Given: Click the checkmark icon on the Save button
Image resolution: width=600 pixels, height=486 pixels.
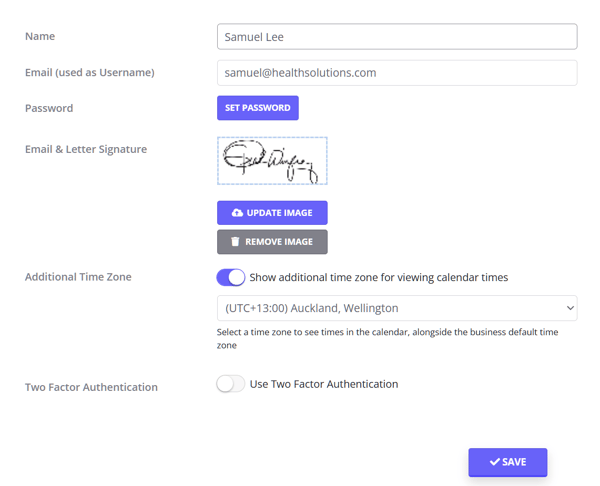Looking at the screenshot, I should [x=495, y=462].
